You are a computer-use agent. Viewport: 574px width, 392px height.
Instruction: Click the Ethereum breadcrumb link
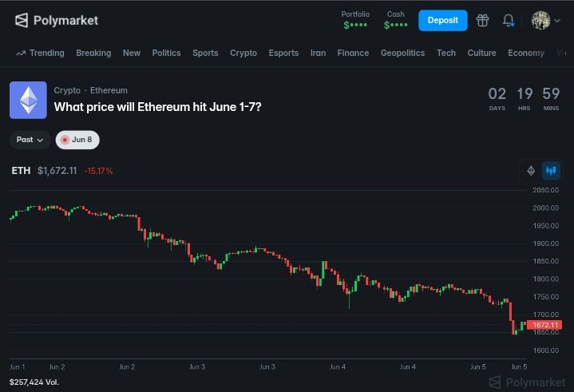(x=109, y=90)
